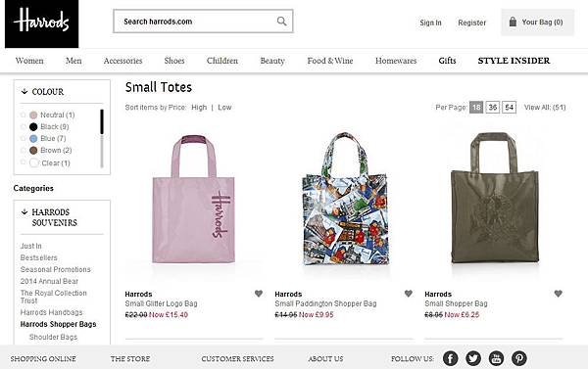Open the Harrods Pinterest icon
588x369 pixels.
[519, 358]
